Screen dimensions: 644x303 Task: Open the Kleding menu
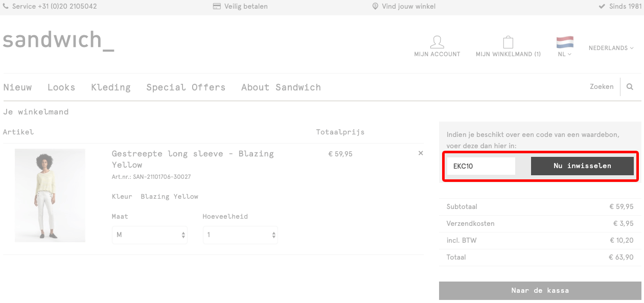click(111, 87)
